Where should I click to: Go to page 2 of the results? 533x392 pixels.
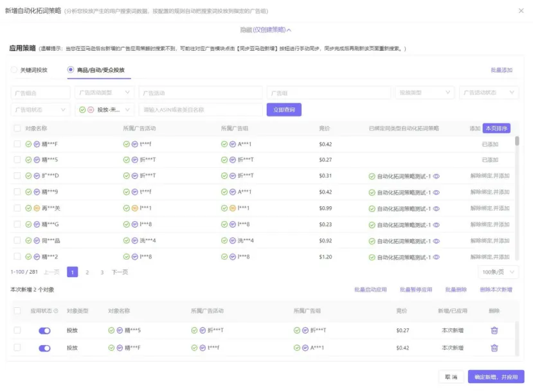[x=87, y=272]
